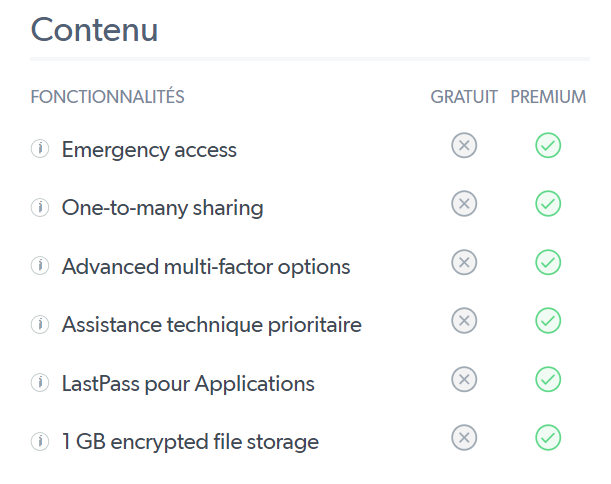Screen dimensions: 611x484
Task: Select the GRATUIT column header
Action: tap(464, 97)
